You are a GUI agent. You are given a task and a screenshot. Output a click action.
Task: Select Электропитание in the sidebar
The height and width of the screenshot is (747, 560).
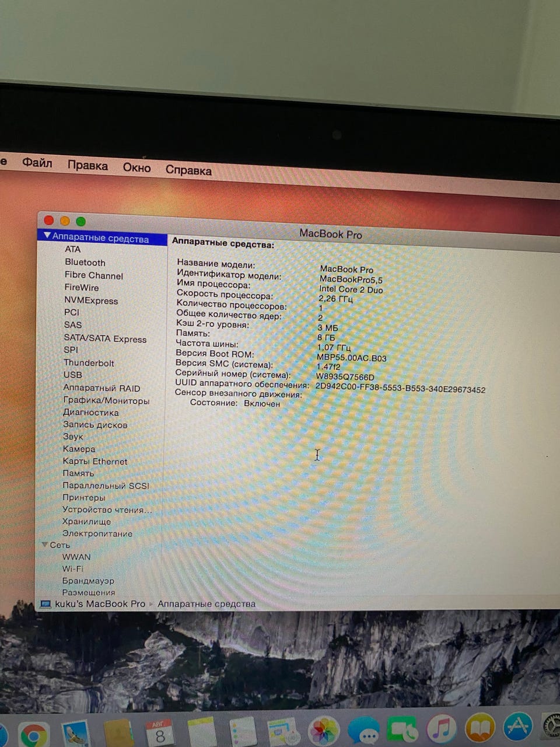(97, 534)
